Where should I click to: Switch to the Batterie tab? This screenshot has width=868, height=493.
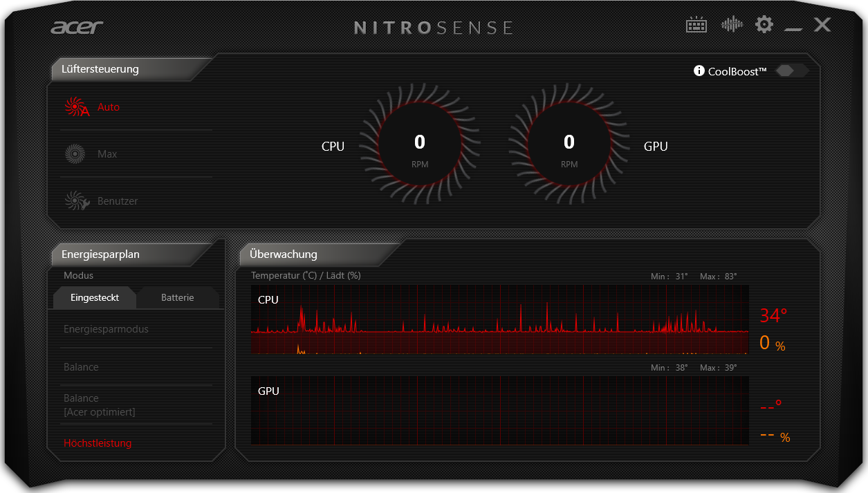pyautogui.click(x=178, y=297)
